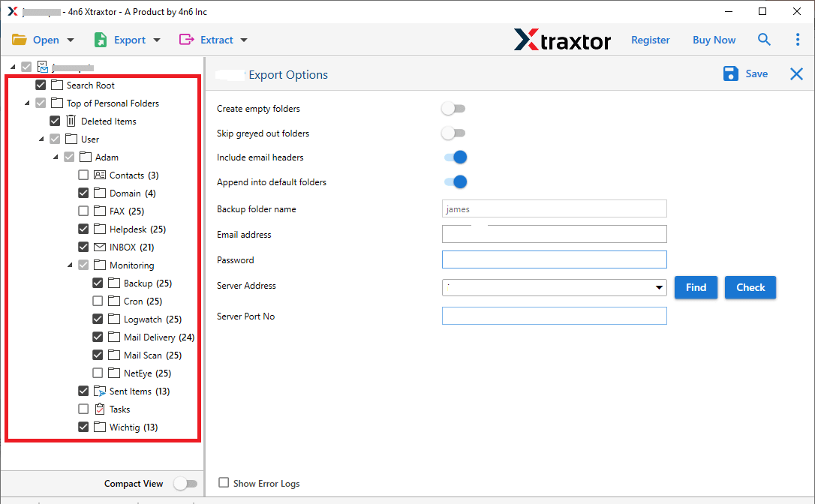Click the Find button
Viewport: 815px width, 504px height.
[x=696, y=287]
